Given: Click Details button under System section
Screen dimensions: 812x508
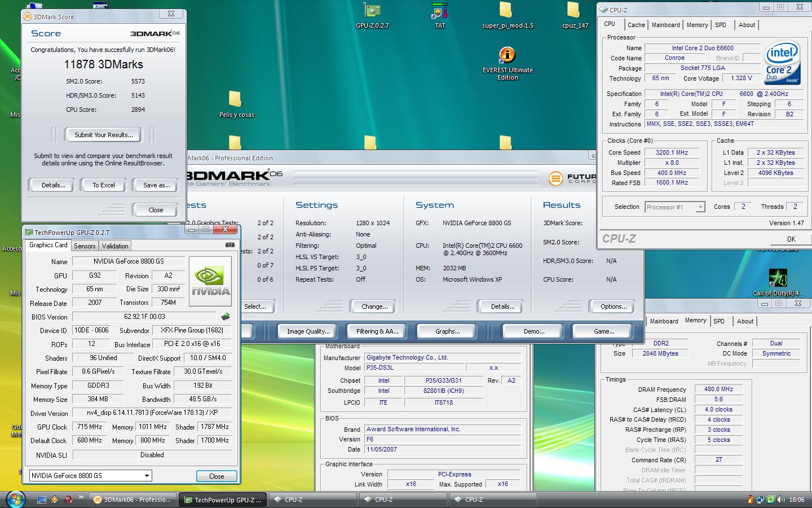Looking at the screenshot, I should [502, 306].
